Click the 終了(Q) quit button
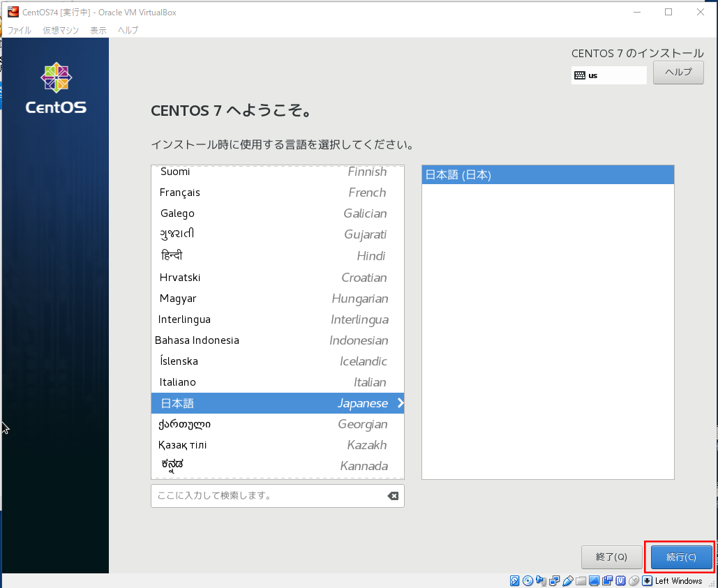 coord(611,557)
